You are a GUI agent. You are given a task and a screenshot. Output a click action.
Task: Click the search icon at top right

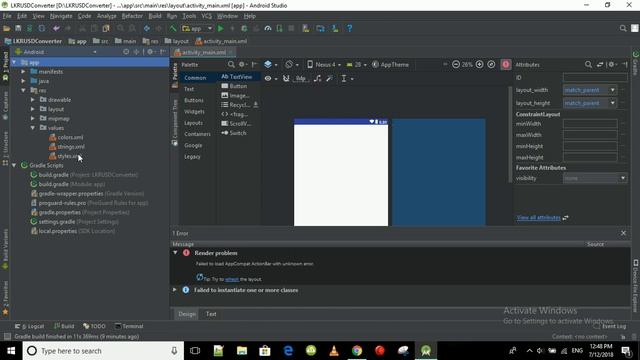(623, 29)
